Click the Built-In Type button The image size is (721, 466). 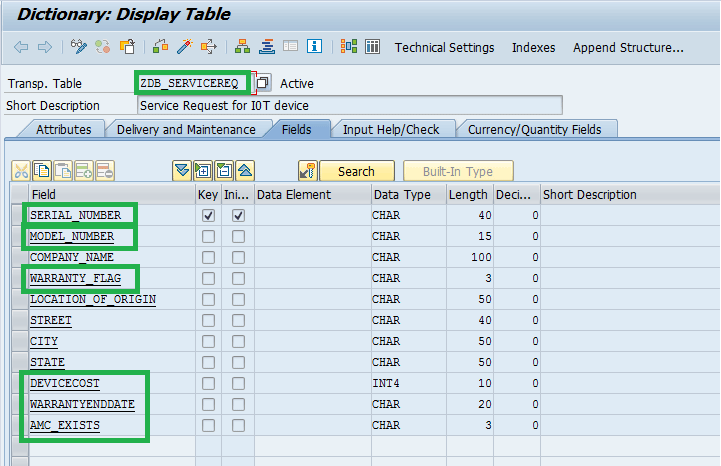[x=458, y=172]
